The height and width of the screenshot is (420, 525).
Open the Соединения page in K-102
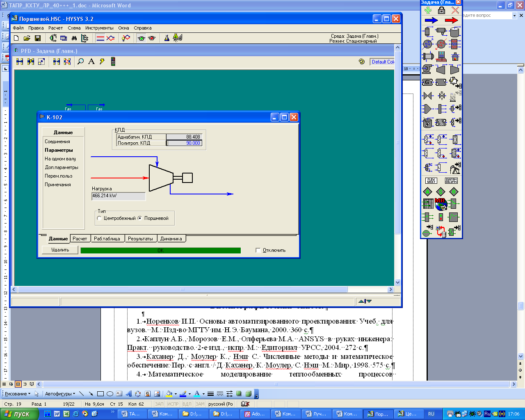(57, 142)
